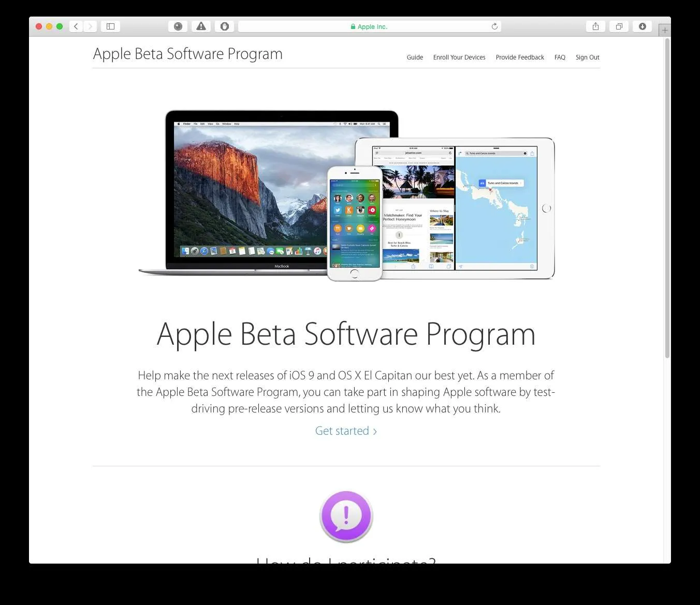Screen dimensions: 700x605
Task: Reload the page with the refresh icon
Action: pos(494,26)
